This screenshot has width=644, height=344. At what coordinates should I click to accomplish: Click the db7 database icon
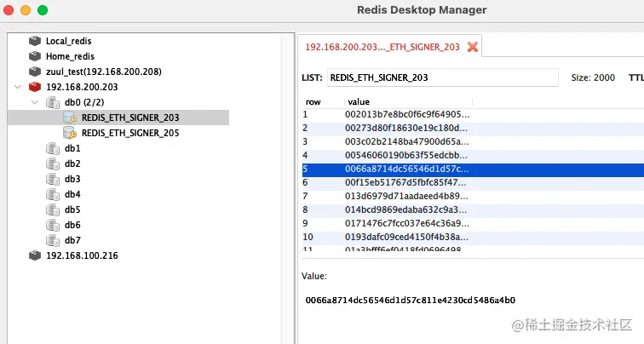point(53,240)
